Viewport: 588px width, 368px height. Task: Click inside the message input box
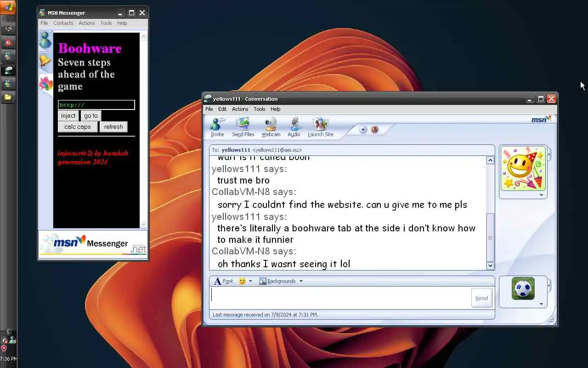tap(340, 298)
